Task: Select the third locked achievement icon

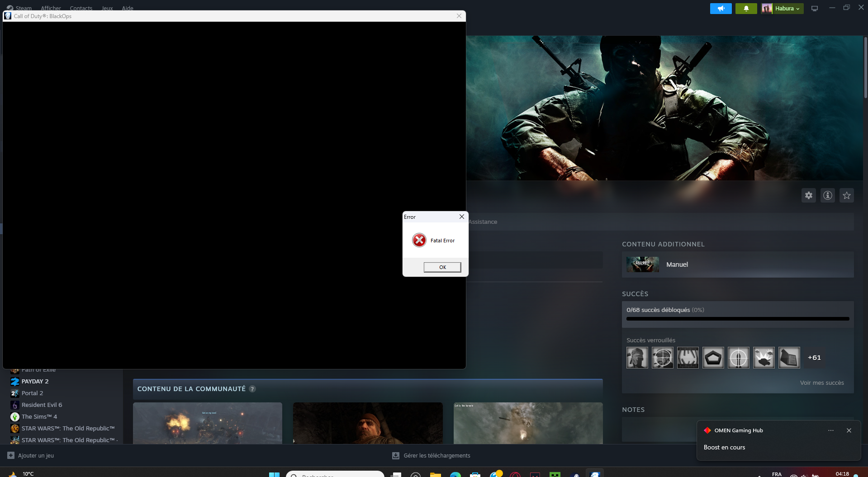Action: (688, 358)
